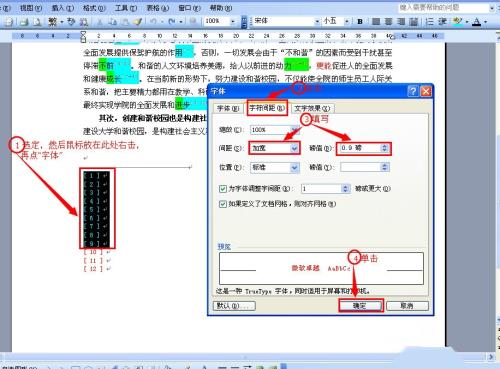The height and width of the screenshot is (369, 500).
Task: Toggle 为字体调整字间距 checkbox
Action: click(223, 189)
